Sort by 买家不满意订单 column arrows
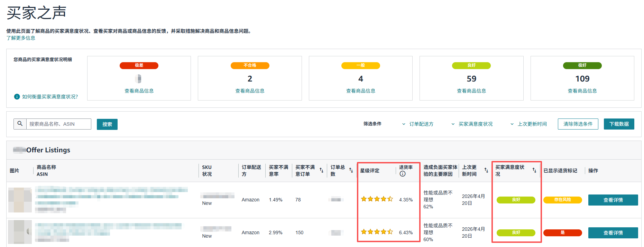Screen dimensions: 644x247 [321, 170]
